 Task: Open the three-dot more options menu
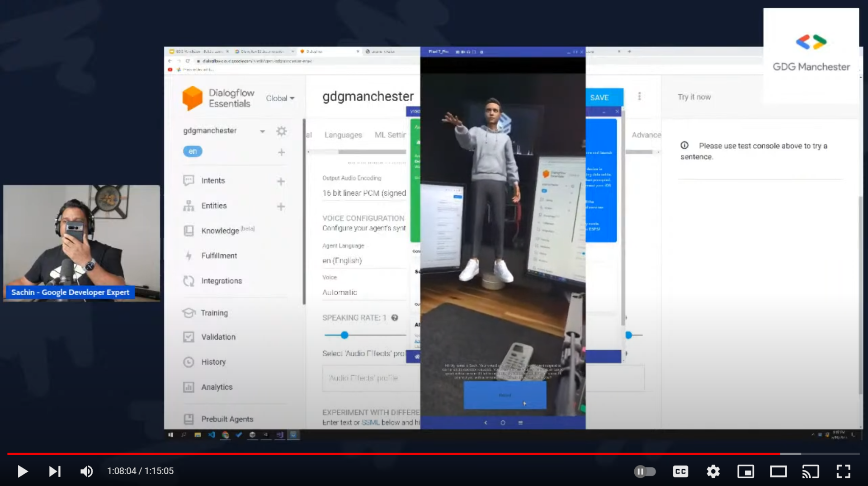point(639,97)
